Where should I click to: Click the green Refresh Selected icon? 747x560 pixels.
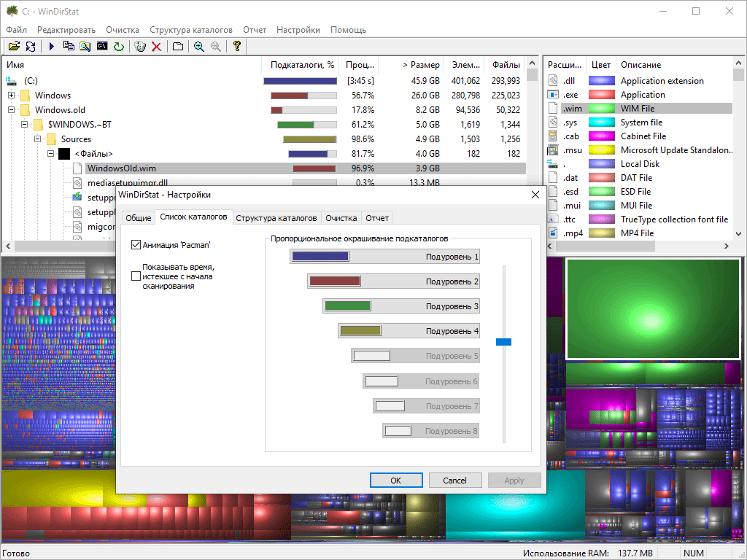(x=119, y=46)
